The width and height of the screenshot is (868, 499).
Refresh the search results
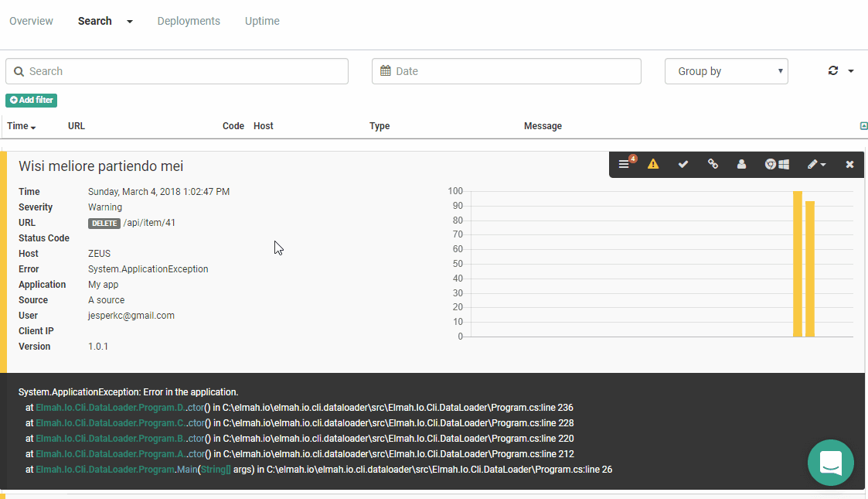point(832,70)
